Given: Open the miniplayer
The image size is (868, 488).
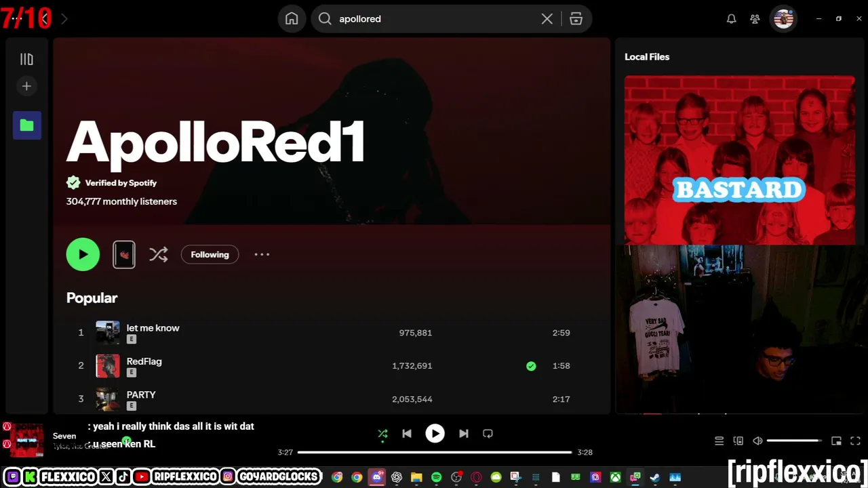Looking at the screenshot, I should [836, 441].
